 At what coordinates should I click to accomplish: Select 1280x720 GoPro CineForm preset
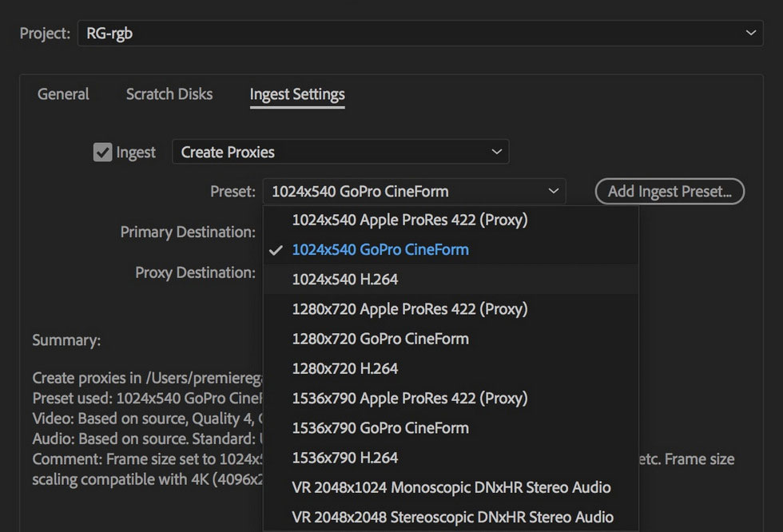(380, 339)
